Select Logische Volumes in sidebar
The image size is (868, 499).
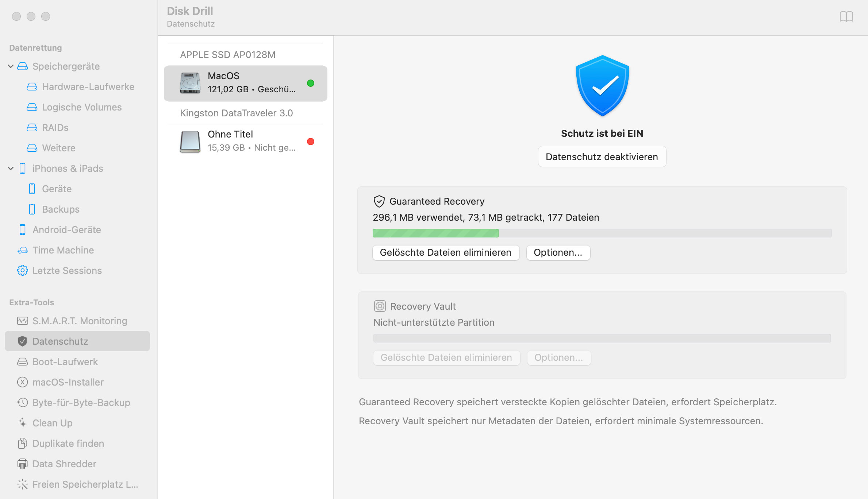[82, 107]
